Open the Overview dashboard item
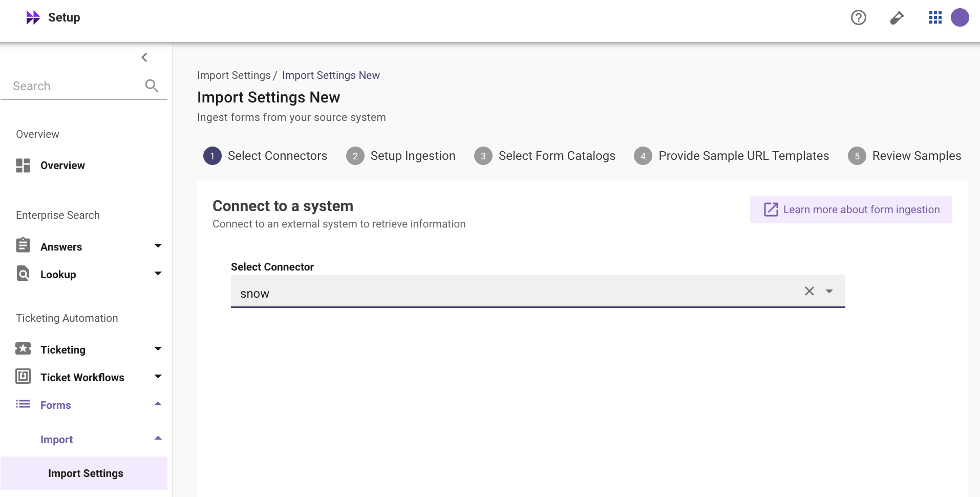The image size is (980, 497). tap(62, 165)
